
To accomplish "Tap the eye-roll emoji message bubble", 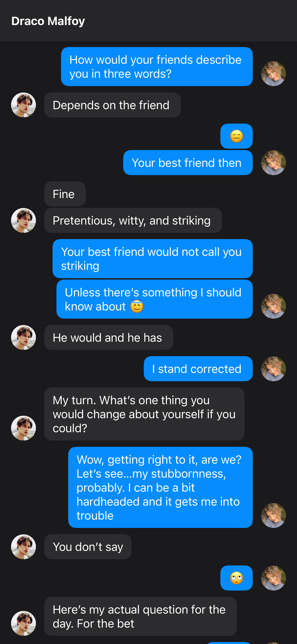I will [x=236, y=578].
